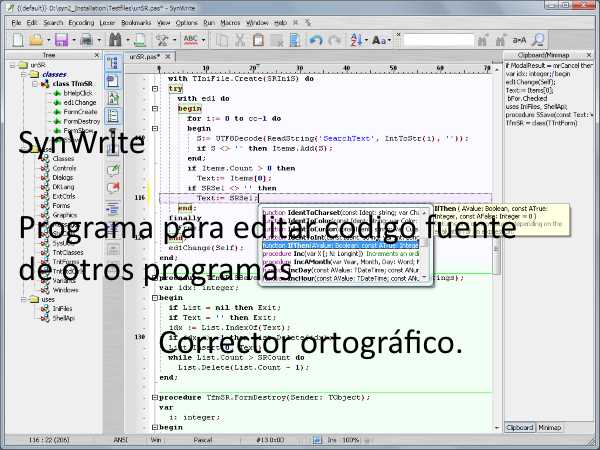The height and width of the screenshot is (450, 600).
Task: Collapse the fold marker beside 'try' line
Action: [x=155, y=89]
